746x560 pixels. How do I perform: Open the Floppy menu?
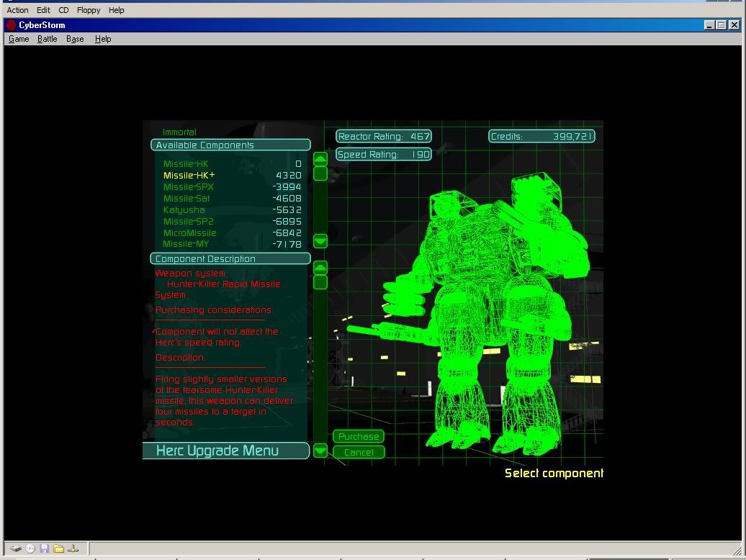coord(89,10)
